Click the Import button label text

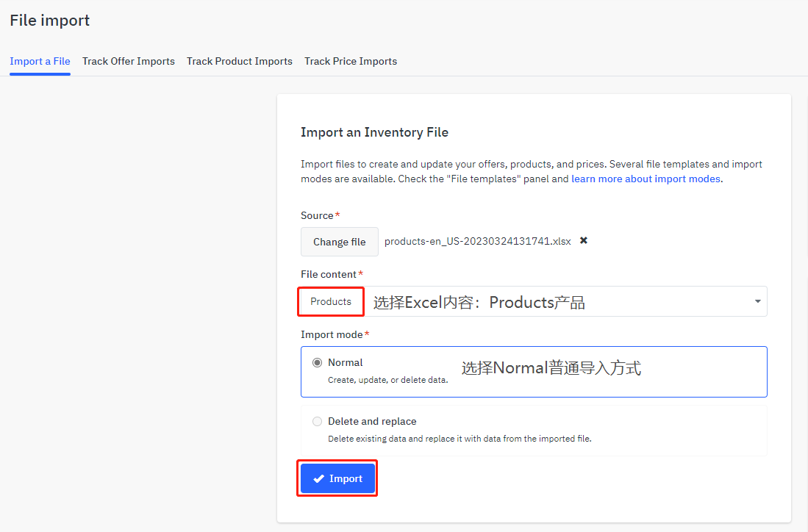coord(346,479)
